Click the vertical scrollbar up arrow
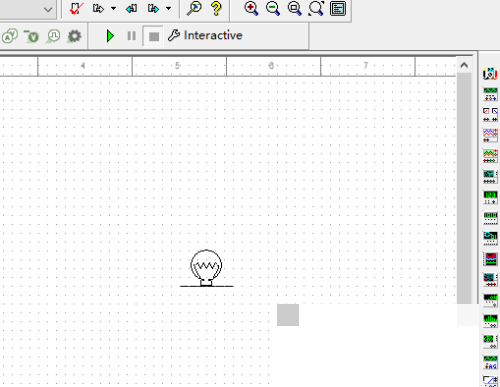Image resolution: width=500 pixels, height=387 pixels. pyautogui.click(x=464, y=65)
